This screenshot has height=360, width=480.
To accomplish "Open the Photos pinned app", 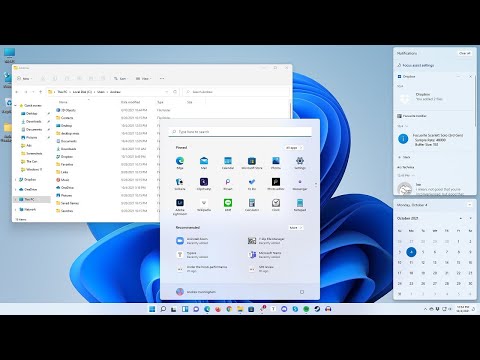I will click(x=276, y=163).
